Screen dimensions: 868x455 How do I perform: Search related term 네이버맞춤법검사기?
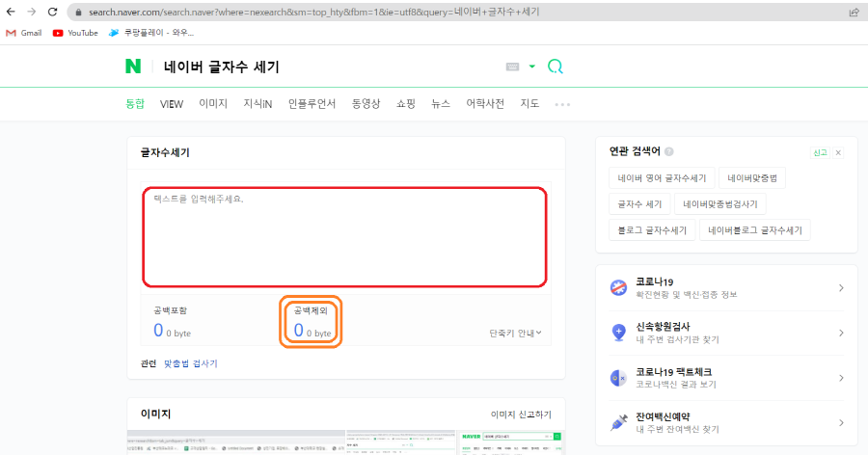720,204
